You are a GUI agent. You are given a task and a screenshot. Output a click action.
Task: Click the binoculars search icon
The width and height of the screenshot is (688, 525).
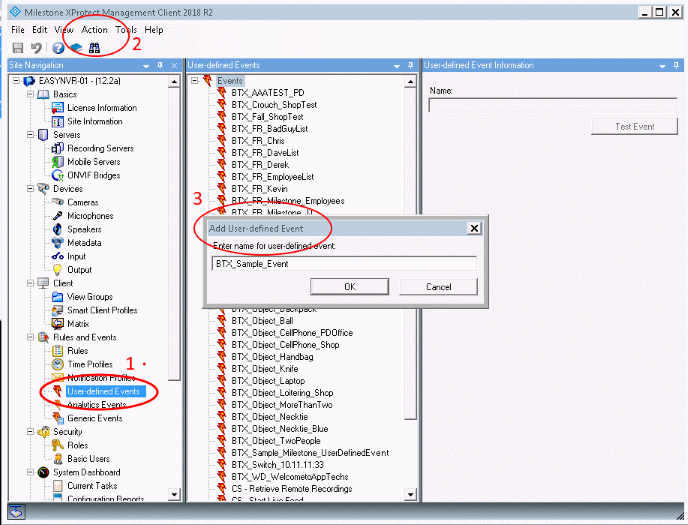tap(94, 48)
